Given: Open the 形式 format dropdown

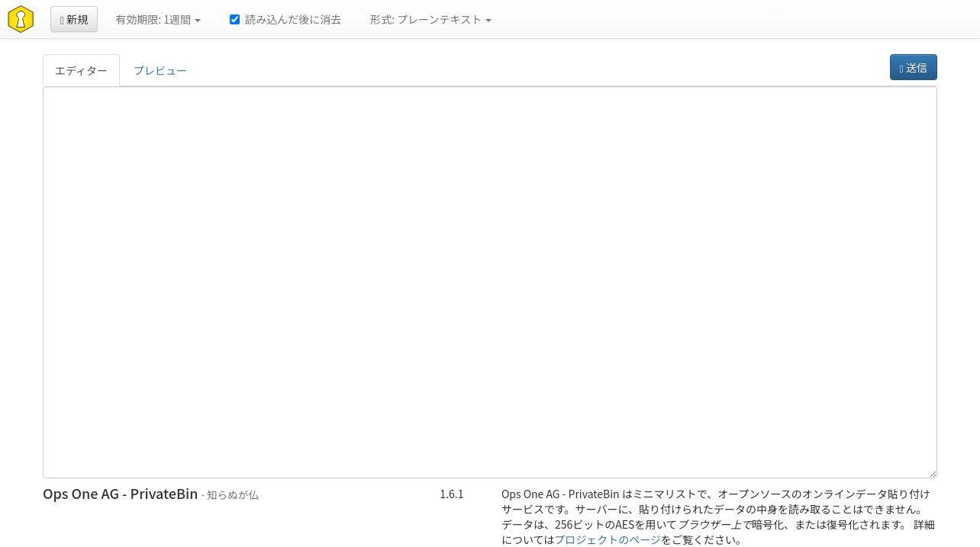Looking at the screenshot, I should point(430,20).
